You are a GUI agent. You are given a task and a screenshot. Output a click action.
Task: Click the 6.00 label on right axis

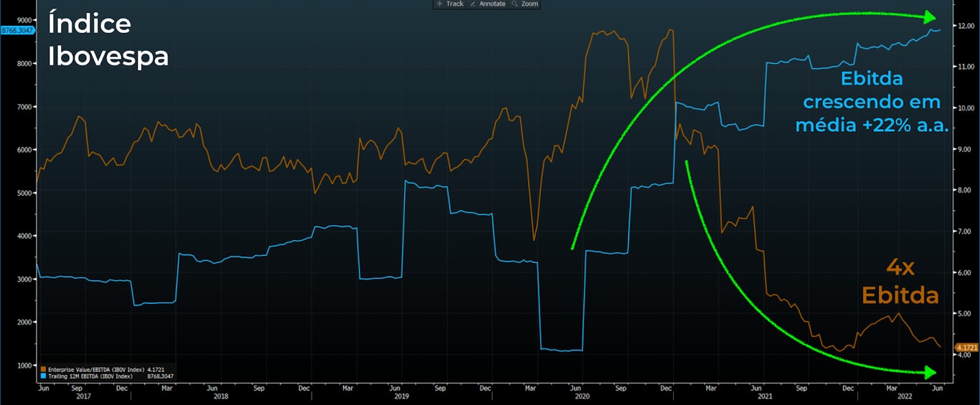click(x=966, y=272)
